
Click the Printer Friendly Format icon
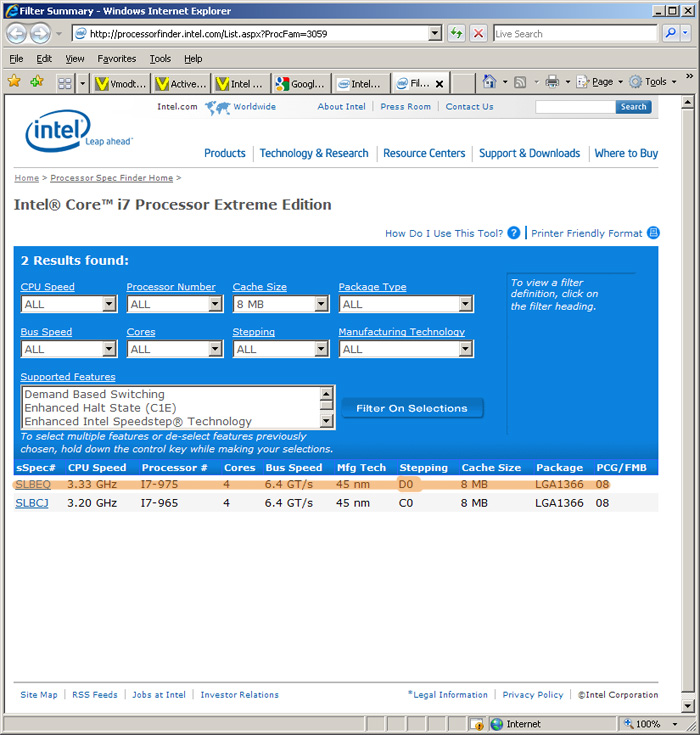[654, 232]
